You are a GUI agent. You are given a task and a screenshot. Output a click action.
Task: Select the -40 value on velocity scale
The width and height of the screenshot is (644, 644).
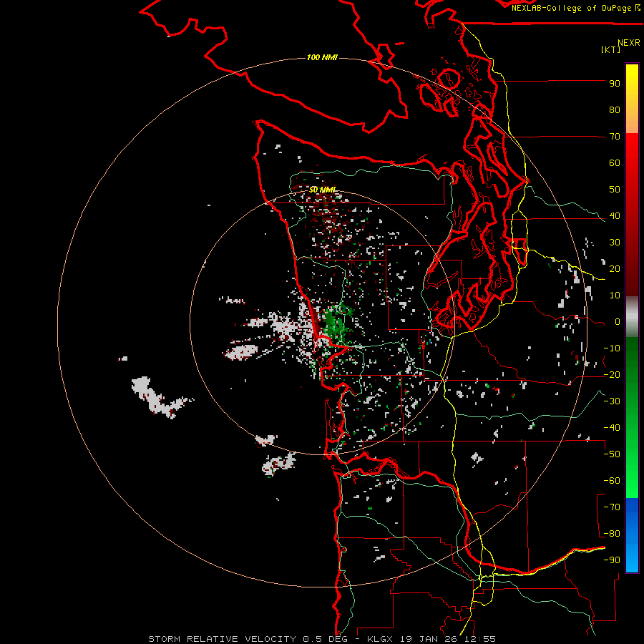612,428
